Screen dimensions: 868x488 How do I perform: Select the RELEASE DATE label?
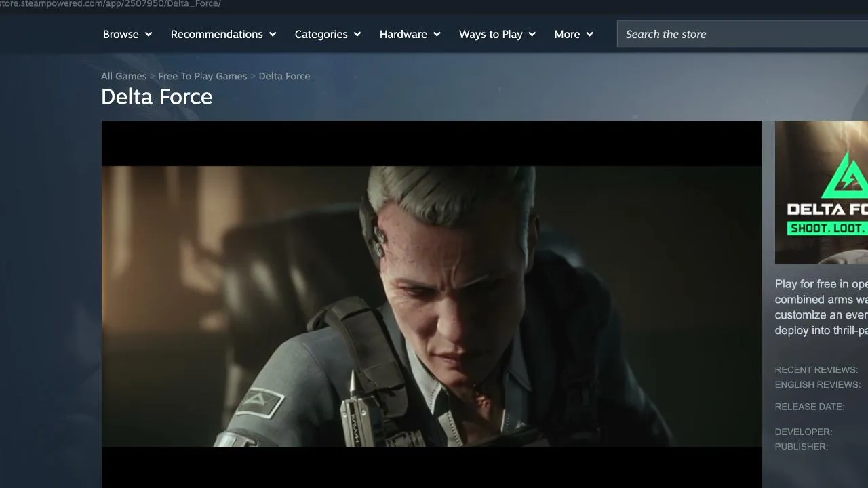tap(810, 407)
